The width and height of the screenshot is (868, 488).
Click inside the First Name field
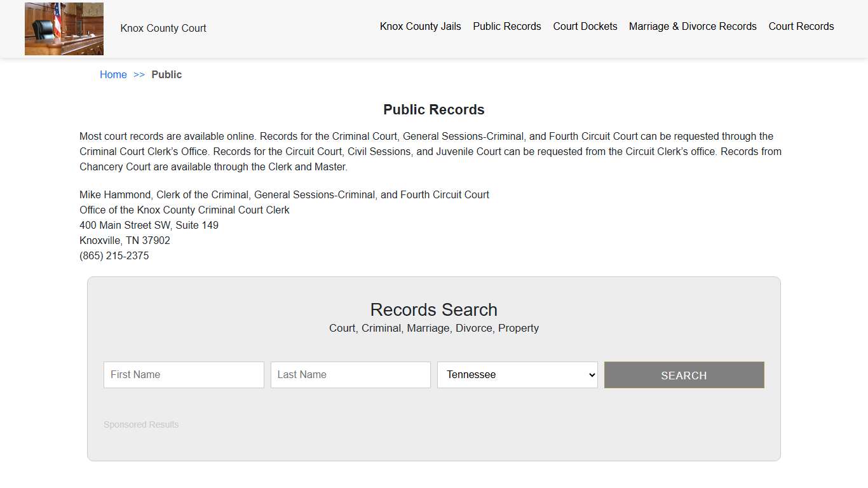(x=183, y=374)
